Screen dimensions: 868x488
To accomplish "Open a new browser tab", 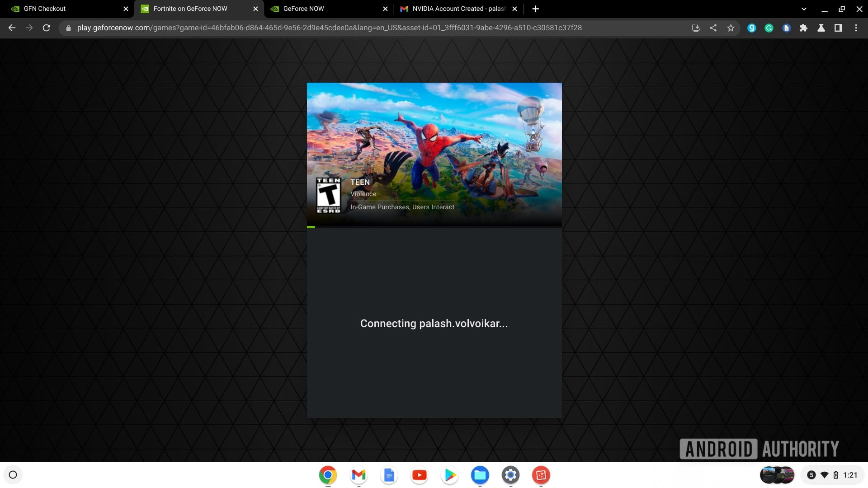I will (535, 9).
